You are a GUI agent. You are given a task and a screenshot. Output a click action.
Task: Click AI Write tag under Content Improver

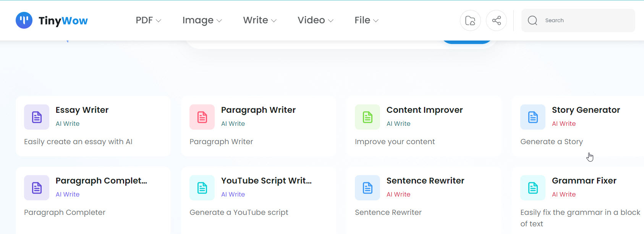pyautogui.click(x=398, y=123)
